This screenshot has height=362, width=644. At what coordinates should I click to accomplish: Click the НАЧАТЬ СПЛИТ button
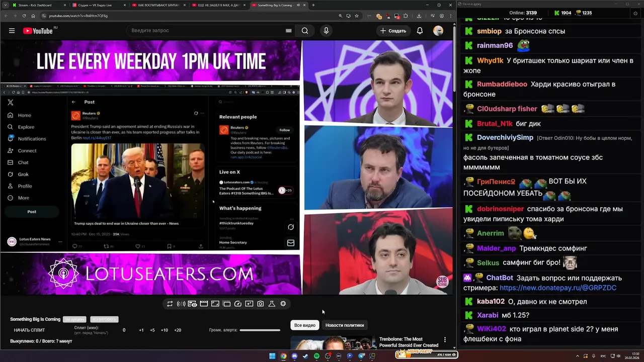click(29, 330)
